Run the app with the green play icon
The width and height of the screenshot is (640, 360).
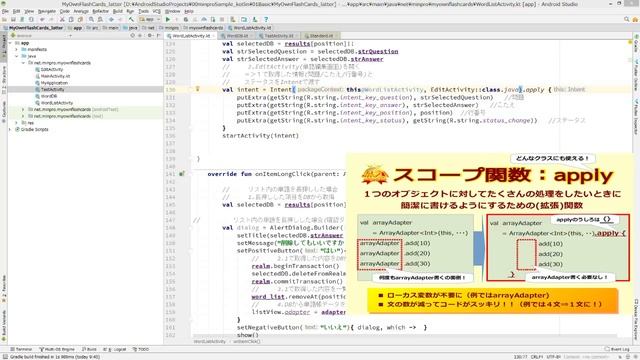[x=168, y=19]
